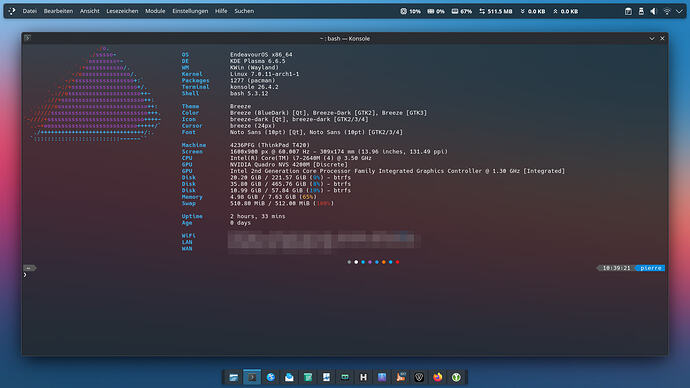Open the Lesezeichen menu
The height and width of the screenshot is (388, 690).
coord(122,11)
